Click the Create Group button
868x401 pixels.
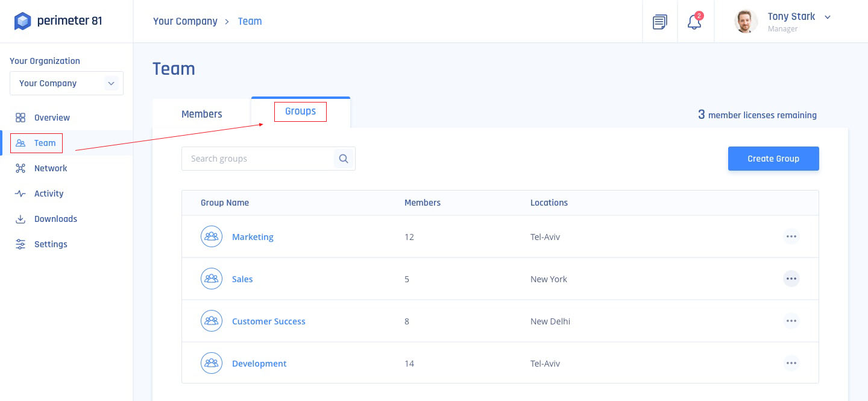click(773, 159)
